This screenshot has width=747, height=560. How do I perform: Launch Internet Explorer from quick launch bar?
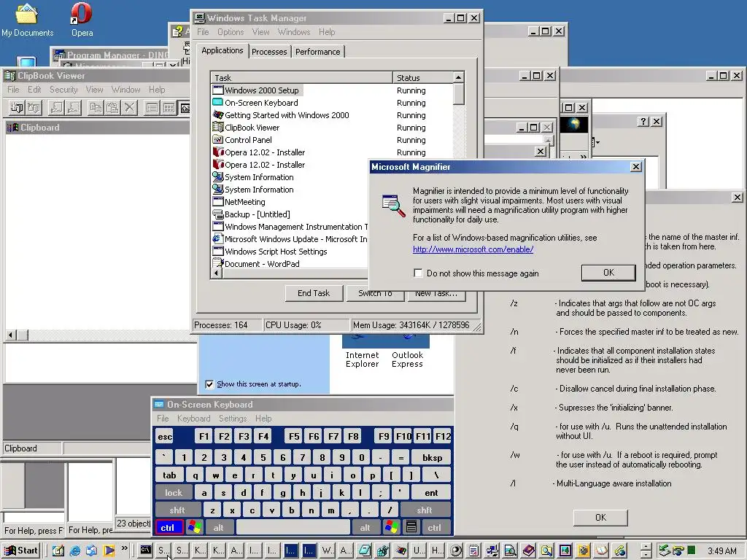pyautogui.click(x=75, y=551)
